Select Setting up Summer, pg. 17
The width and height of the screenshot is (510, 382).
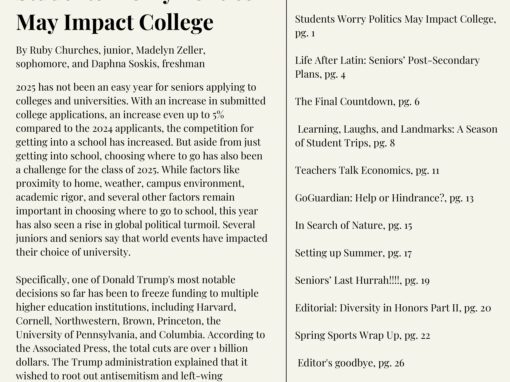pyautogui.click(x=353, y=253)
